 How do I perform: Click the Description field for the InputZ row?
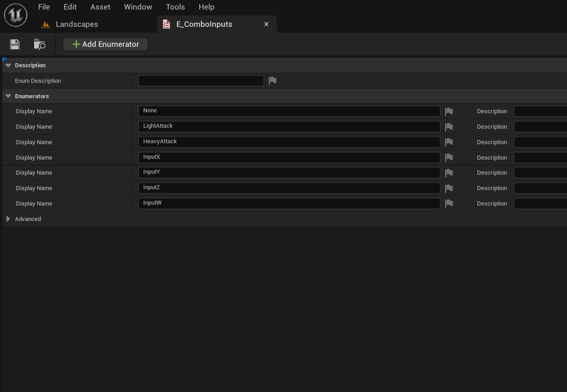[x=540, y=188]
